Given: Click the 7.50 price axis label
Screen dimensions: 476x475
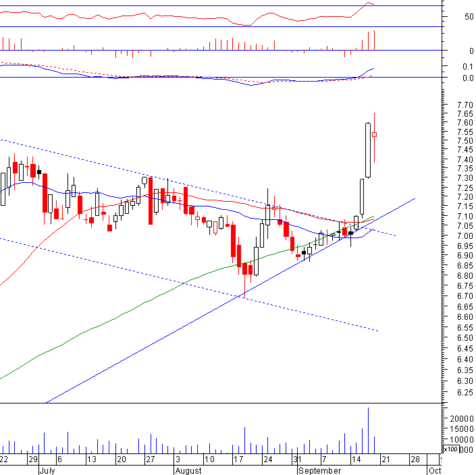Looking at the screenshot, I should (465, 141).
